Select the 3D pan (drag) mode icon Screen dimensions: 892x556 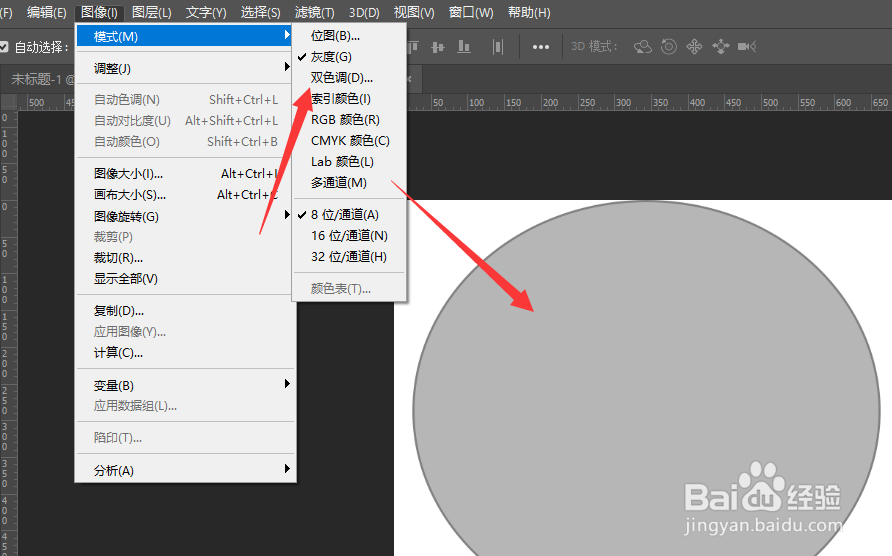(x=695, y=47)
